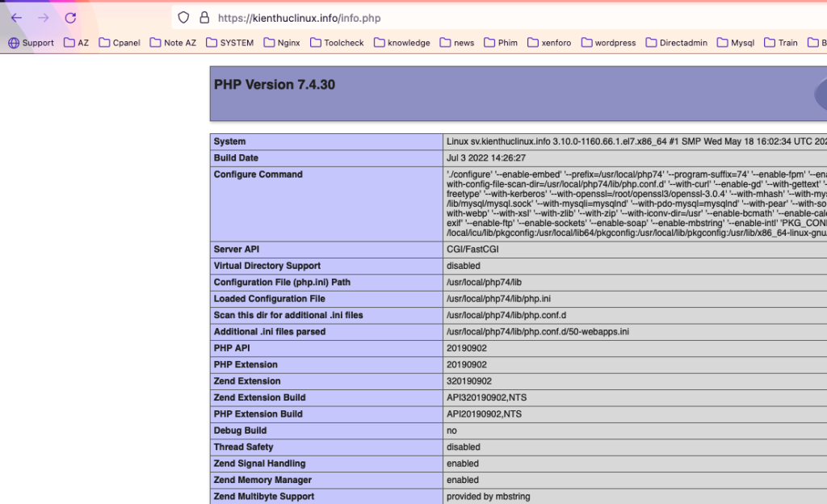The width and height of the screenshot is (827, 504).
Task: Click the shield tracking protection icon
Action: point(183,18)
